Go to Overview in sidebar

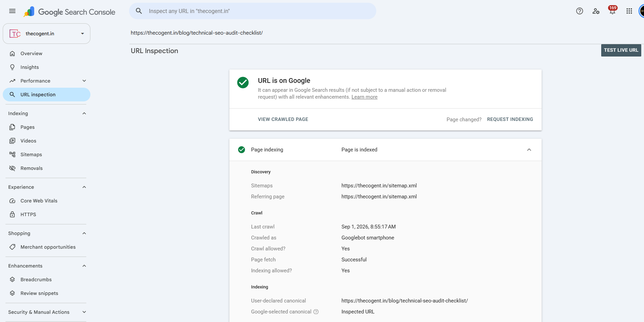[x=47, y=53]
